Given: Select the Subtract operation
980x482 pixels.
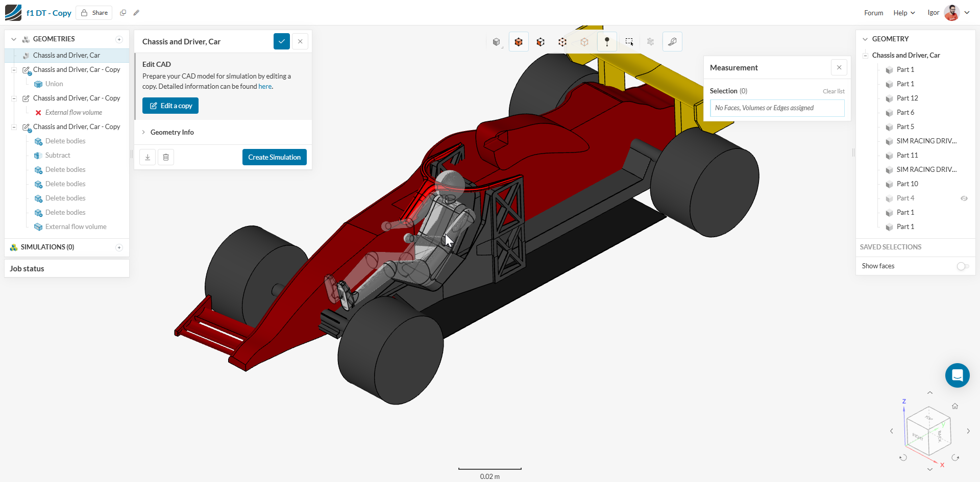Looking at the screenshot, I should (x=58, y=156).
